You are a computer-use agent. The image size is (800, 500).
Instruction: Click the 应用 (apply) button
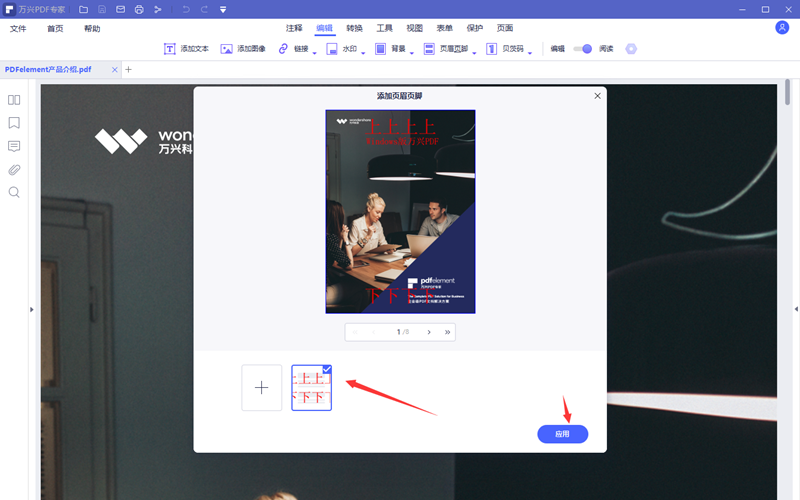click(562, 434)
